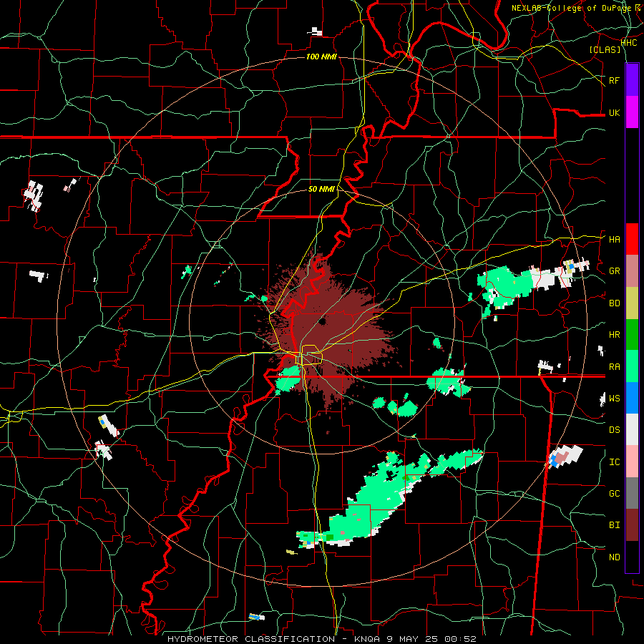The width and height of the screenshot is (644, 644).
Task: Click the DS white legend swatch
Action: (x=632, y=429)
